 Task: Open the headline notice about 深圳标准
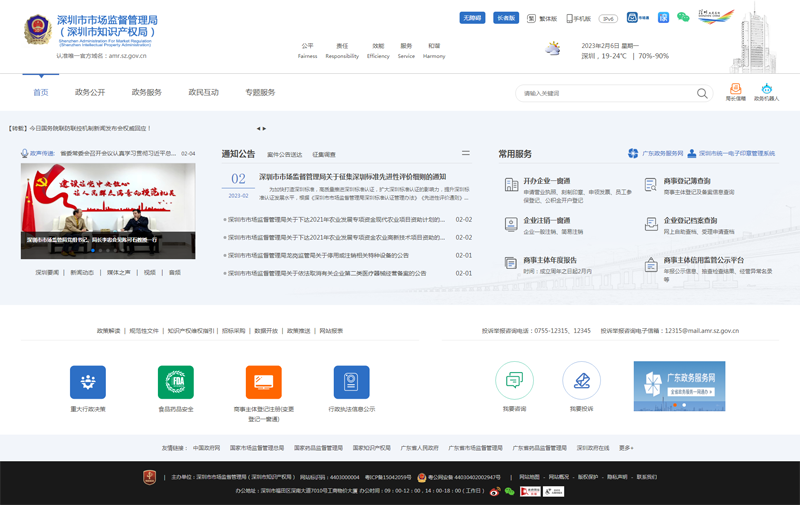click(353, 176)
